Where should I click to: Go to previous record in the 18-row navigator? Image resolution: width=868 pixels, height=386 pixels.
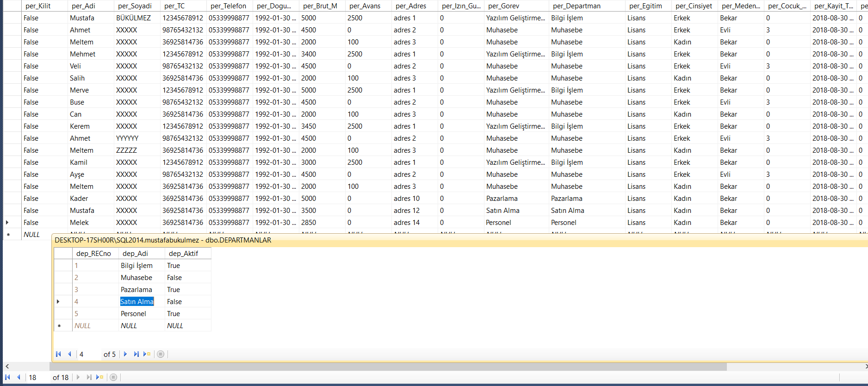tap(19, 377)
